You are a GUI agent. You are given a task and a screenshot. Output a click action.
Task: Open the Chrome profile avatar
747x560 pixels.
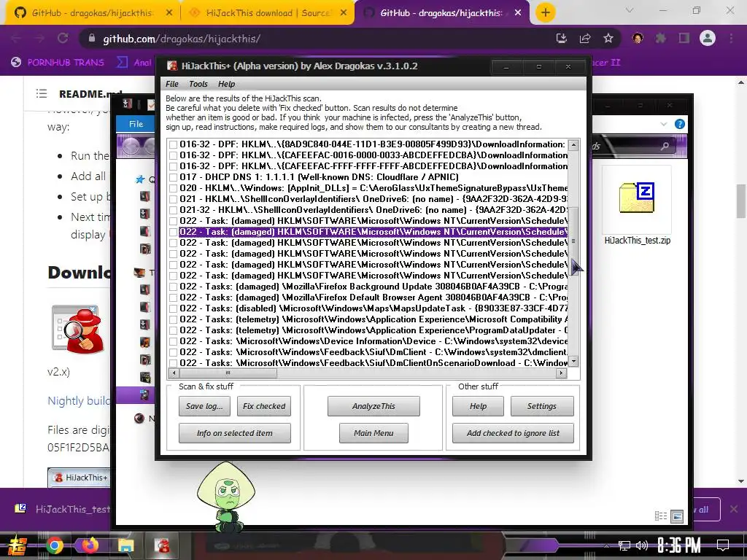tap(708, 38)
